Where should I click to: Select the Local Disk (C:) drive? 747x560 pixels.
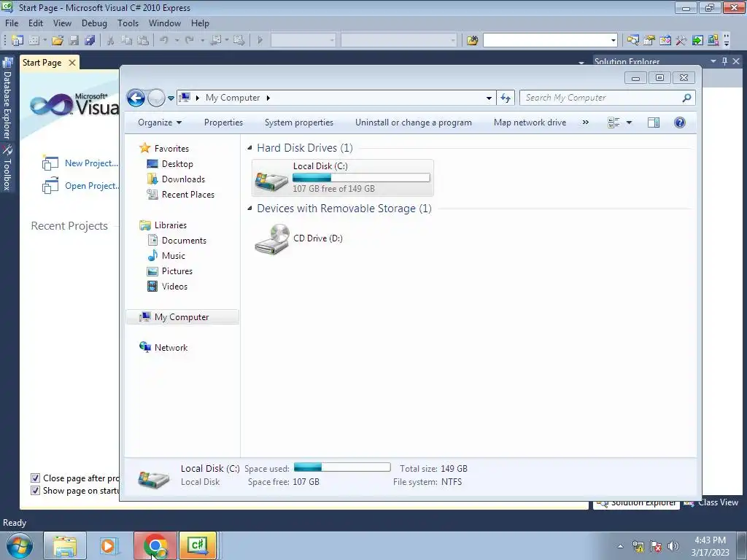343,178
